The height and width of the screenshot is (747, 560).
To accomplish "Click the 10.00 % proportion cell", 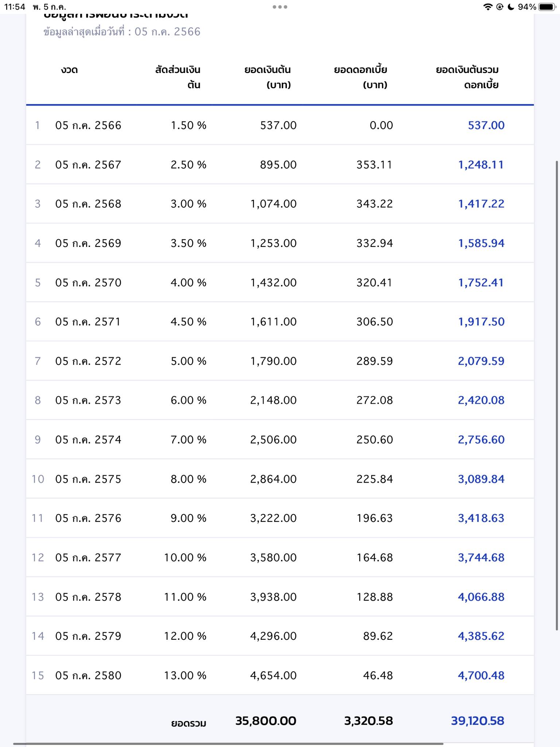I will (185, 557).
